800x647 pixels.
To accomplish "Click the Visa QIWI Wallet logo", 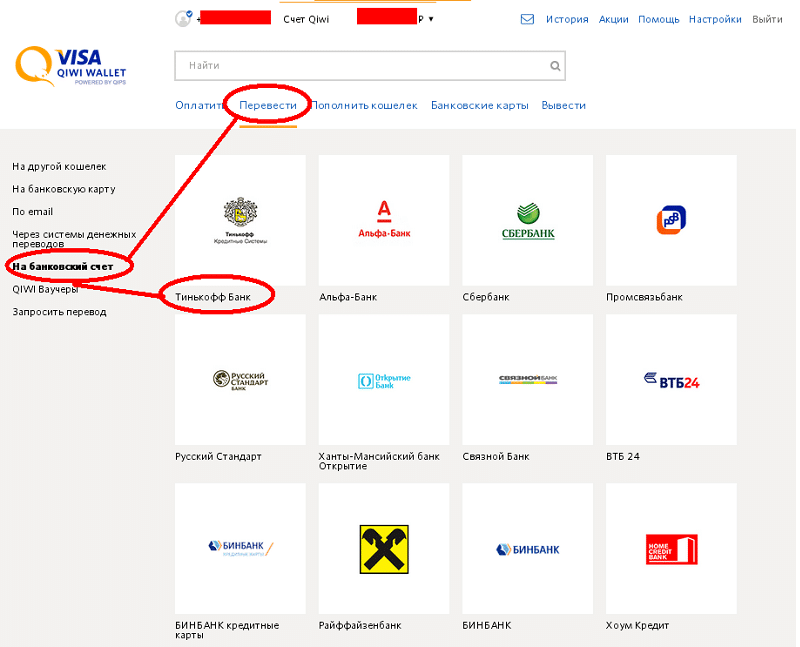I will (70, 66).
